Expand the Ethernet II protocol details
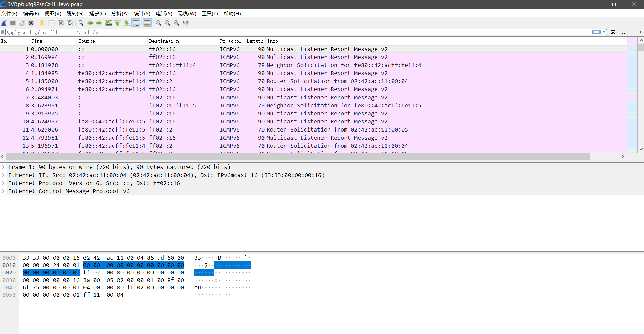The image size is (644, 334). [3, 175]
